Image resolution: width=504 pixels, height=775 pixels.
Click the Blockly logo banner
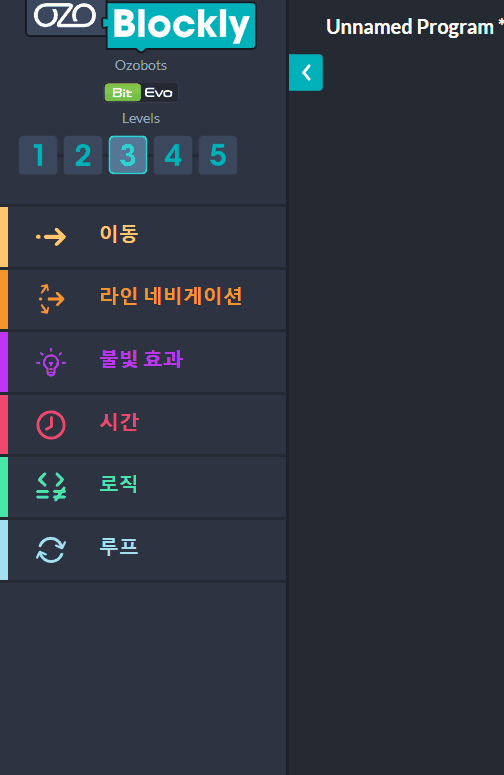pos(181,25)
